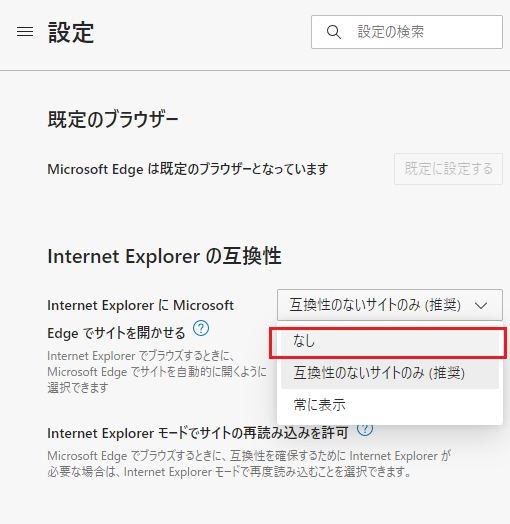The width and height of the screenshot is (510, 524).
Task: Click the search magnifier icon
Action: point(334,32)
